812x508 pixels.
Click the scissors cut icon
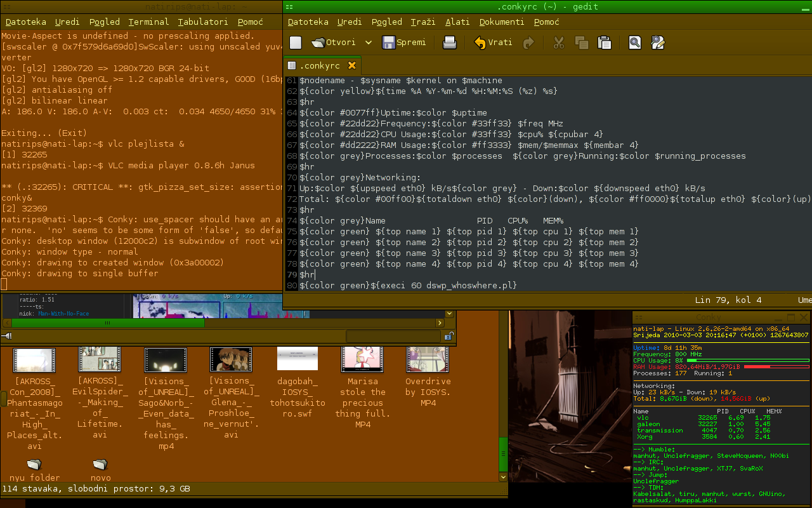coord(559,43)
